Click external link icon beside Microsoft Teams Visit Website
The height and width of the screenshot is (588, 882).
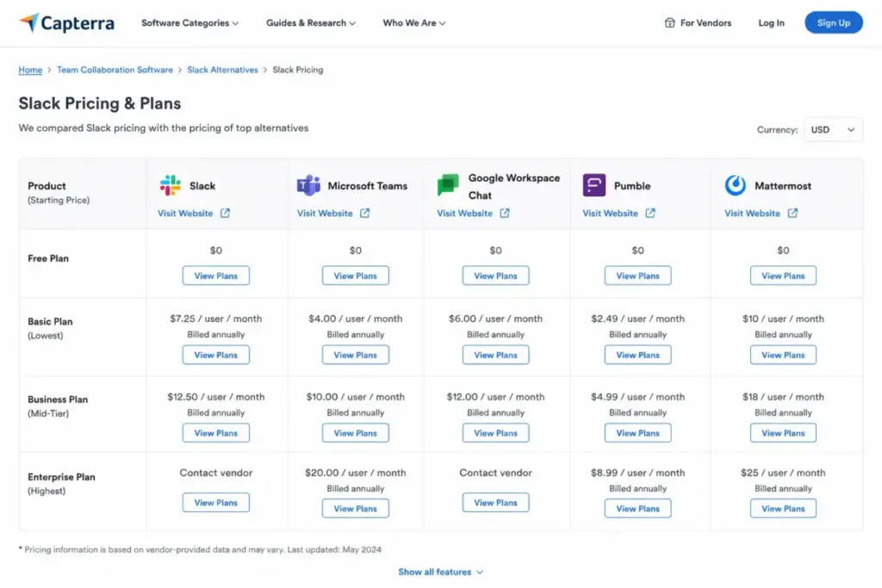click(364, 213)
